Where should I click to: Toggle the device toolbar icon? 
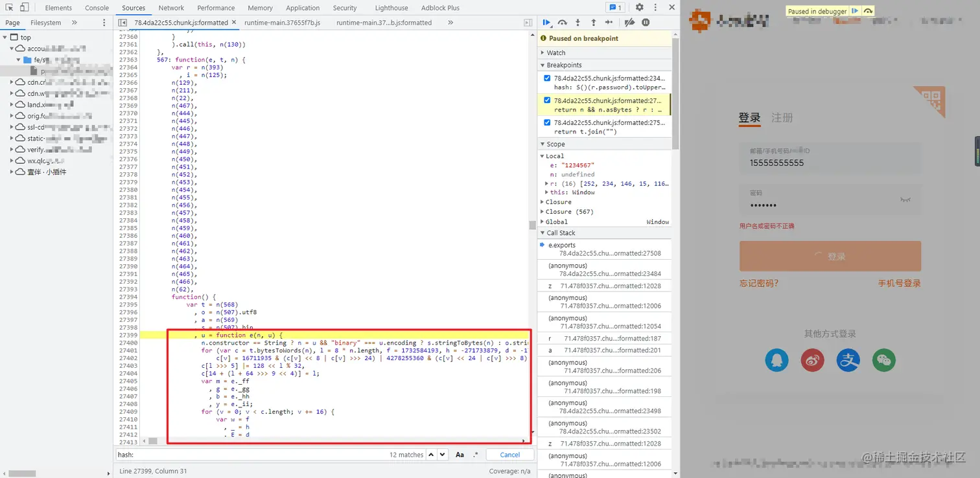tap(24, 8)
